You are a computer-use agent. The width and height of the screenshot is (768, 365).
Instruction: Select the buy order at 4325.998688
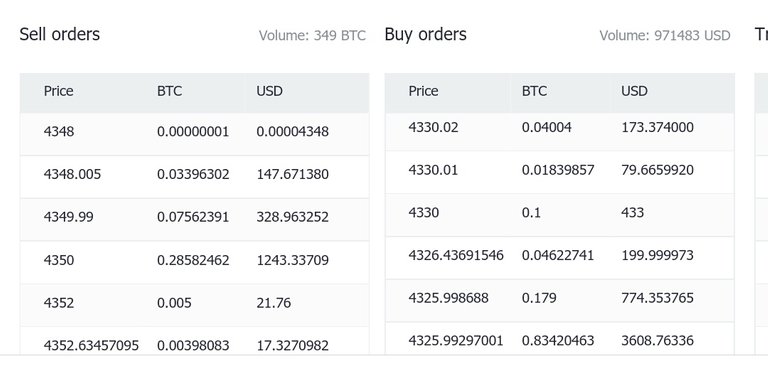pyautogui.click(x=559, y=300)
